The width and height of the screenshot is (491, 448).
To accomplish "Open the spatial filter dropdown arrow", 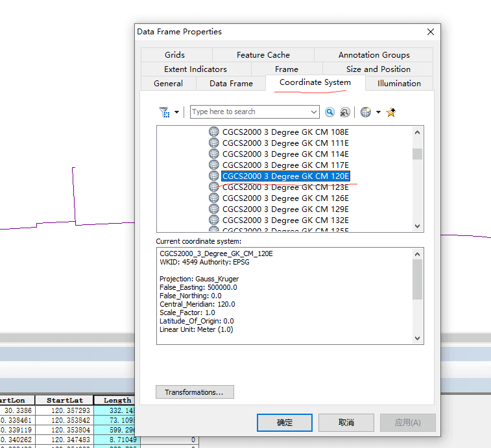I will click(x=176, y=112).
